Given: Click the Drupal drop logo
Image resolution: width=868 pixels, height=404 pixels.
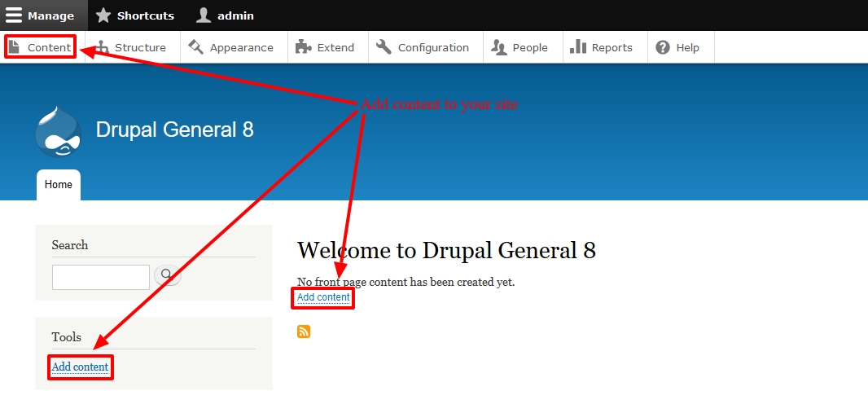Looking at the screenshot, I should [58, 132].
